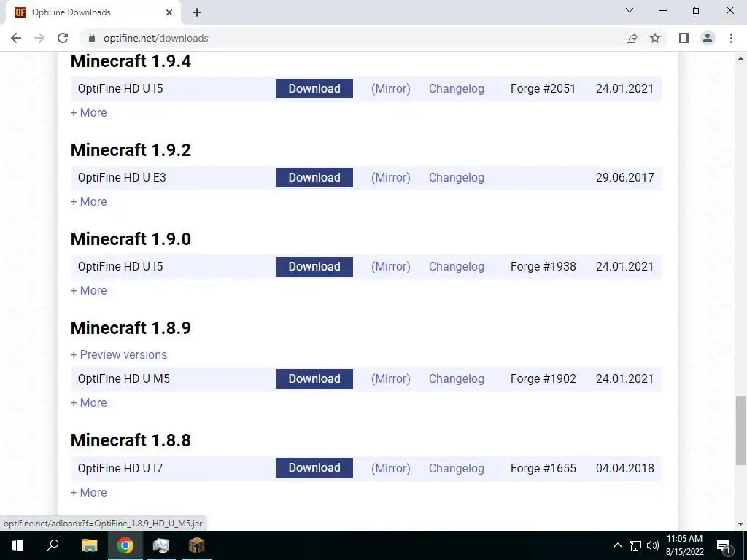The width and height of the screenshot is (747, 560).
Task: View site security lock info
Action: 92,38
